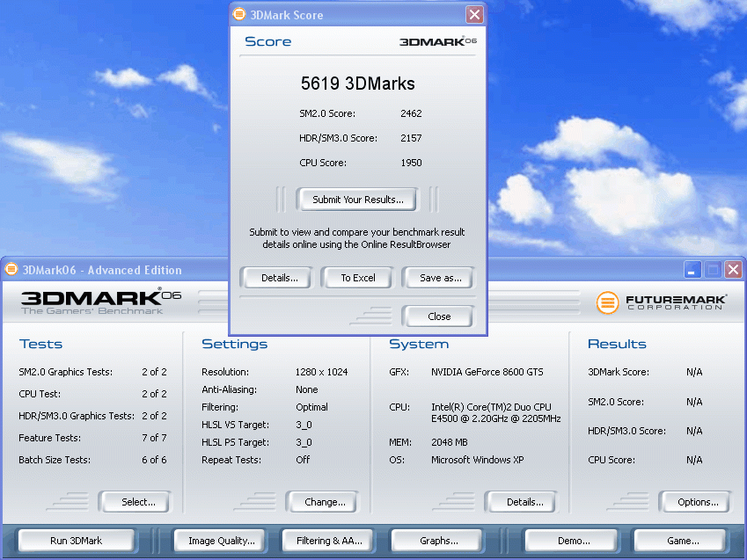Click SM2.0 Score value 2462

click(x=411, y=113)
